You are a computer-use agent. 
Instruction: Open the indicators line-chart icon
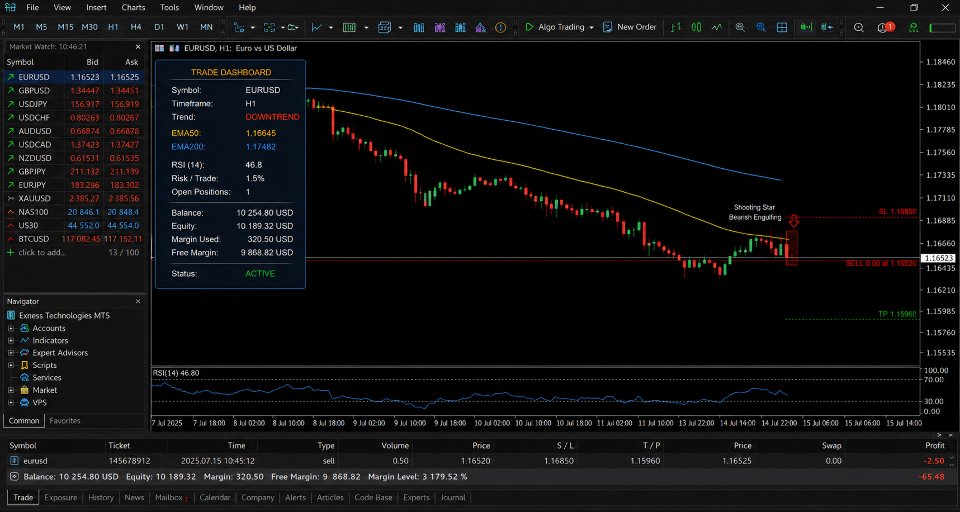317,28
